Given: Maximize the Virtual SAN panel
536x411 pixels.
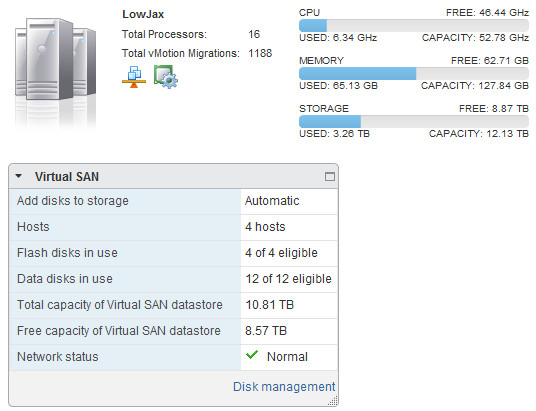Looking at the screenshot, I should [330, 176].
